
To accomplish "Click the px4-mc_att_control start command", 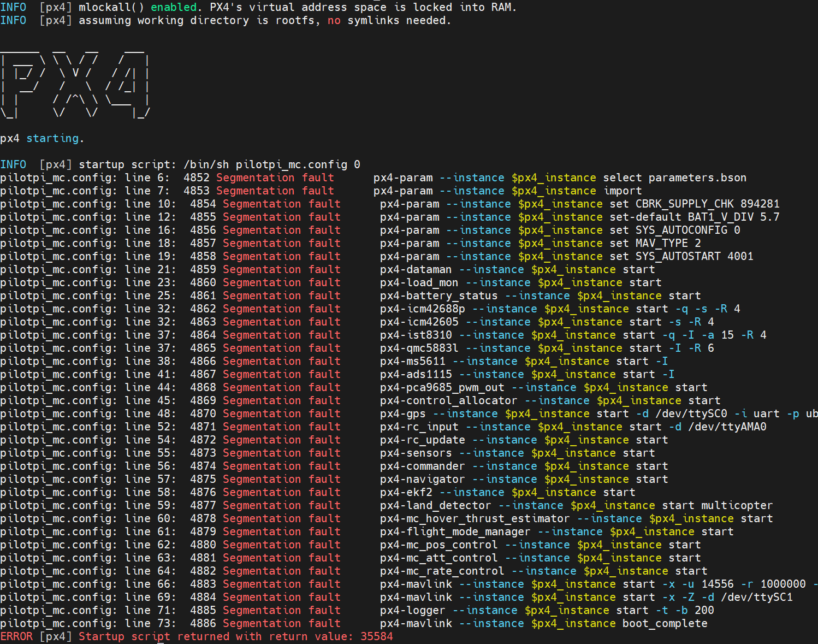I will (541, 558).
